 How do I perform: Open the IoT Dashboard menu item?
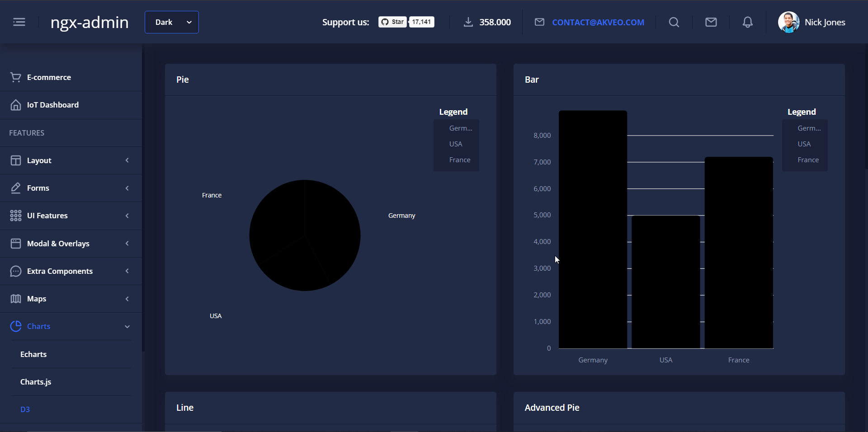(x=71, y=105)
